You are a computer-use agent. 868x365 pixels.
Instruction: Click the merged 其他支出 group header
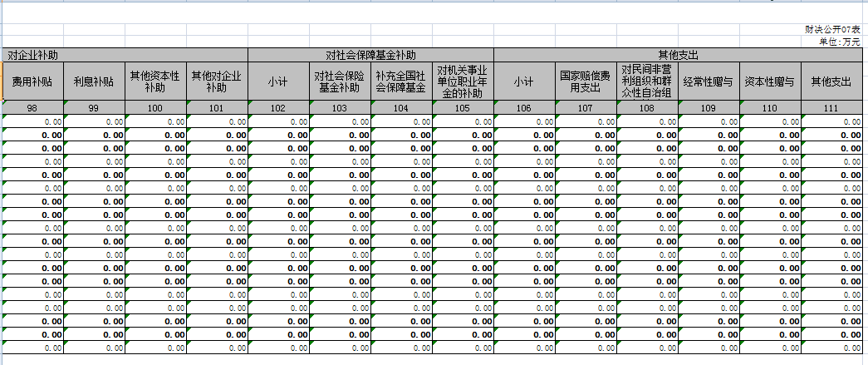[x=678, y=55]
